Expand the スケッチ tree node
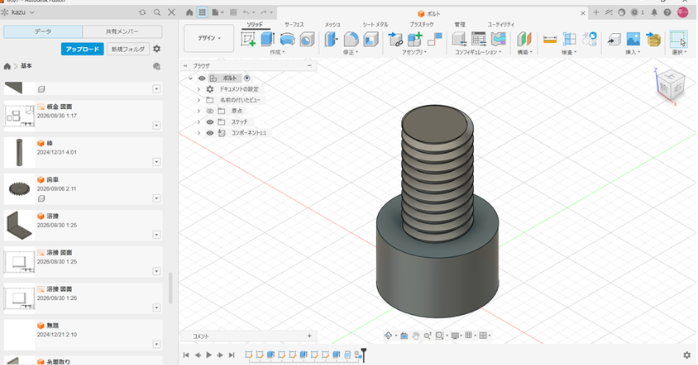The width and height of the screenshot is (698, 365). coord(199,122)
